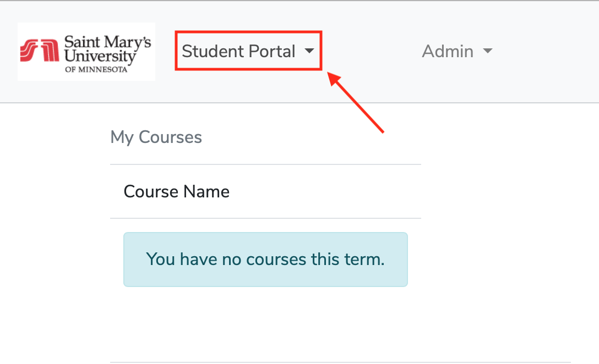599x364 pixels.
Task: Click the 'OF MINNESOTA' text in logo
Action: [96, 69]
